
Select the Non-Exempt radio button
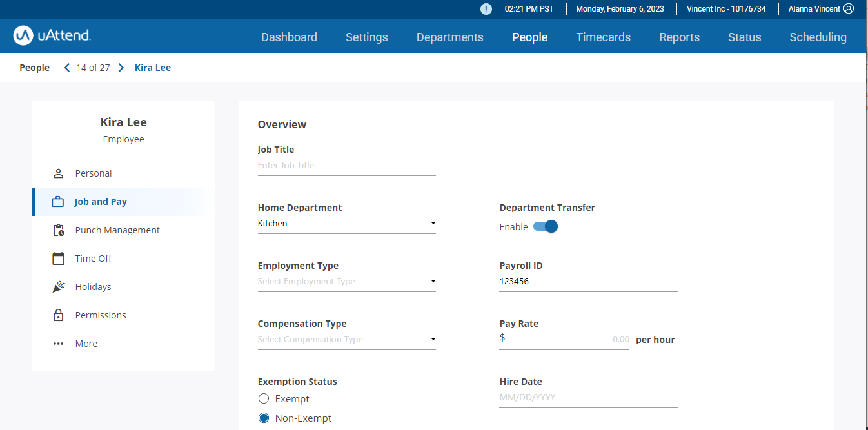click(x=264, y=418)
